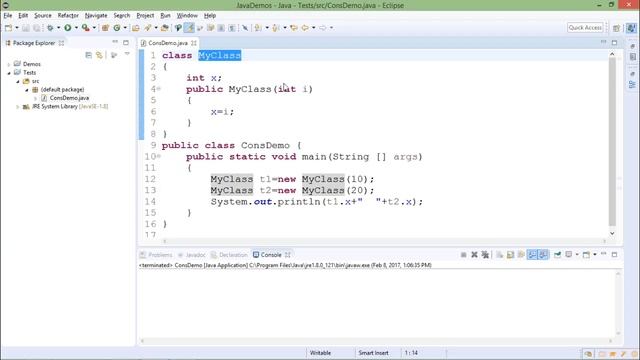Minimize the Package Explorer view
The height and width of the screenshot is (360, 640).
pyautogui.click(x=115, y=42)
